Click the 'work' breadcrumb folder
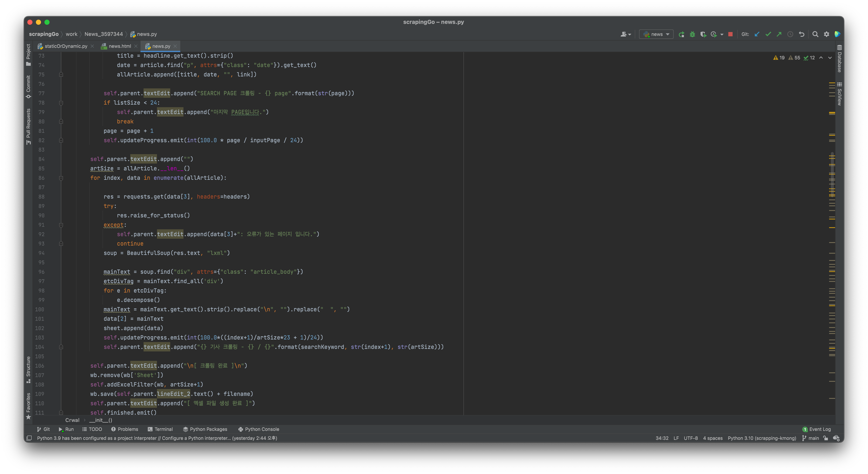Viewport: 868px width, 474px height. [71, 34]
